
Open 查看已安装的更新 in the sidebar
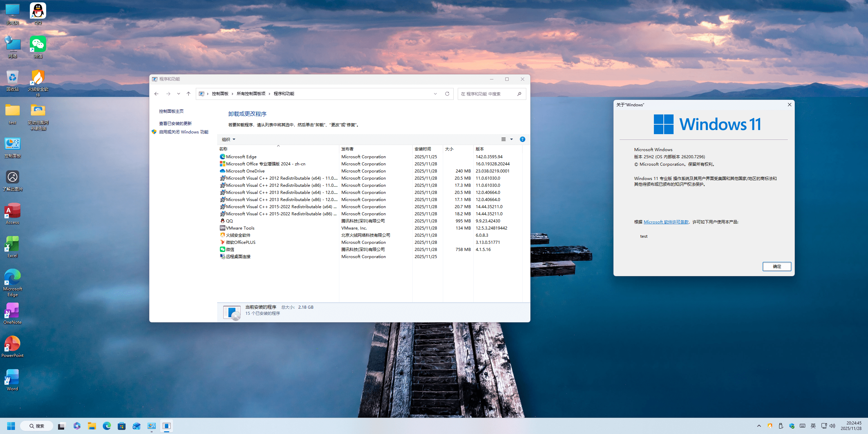pyautogui.click(x=175, y=123)
